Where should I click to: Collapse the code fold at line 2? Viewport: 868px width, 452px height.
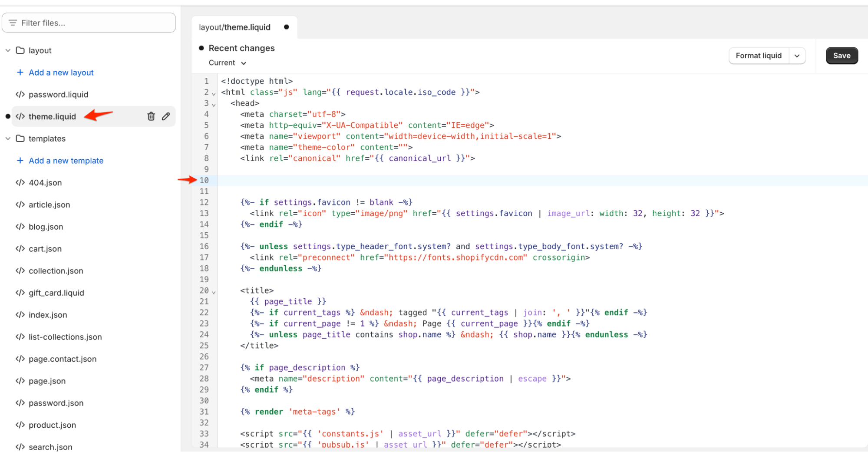213,93
